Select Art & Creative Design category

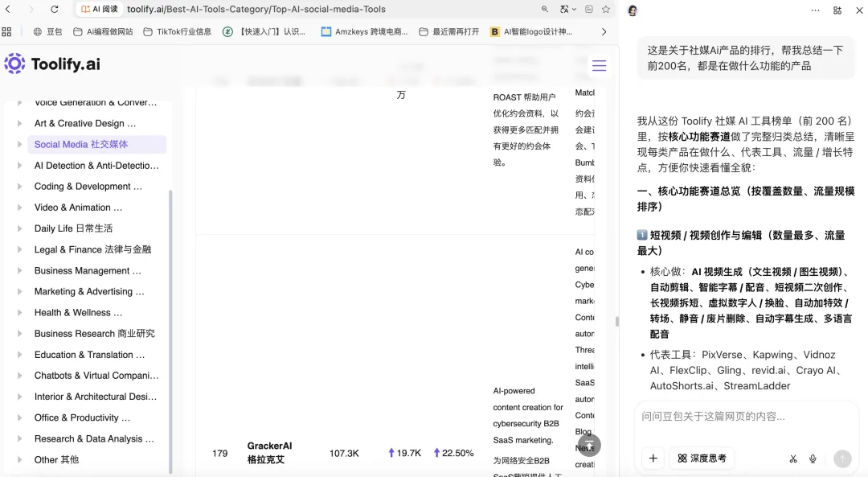[x=84, y=123]
